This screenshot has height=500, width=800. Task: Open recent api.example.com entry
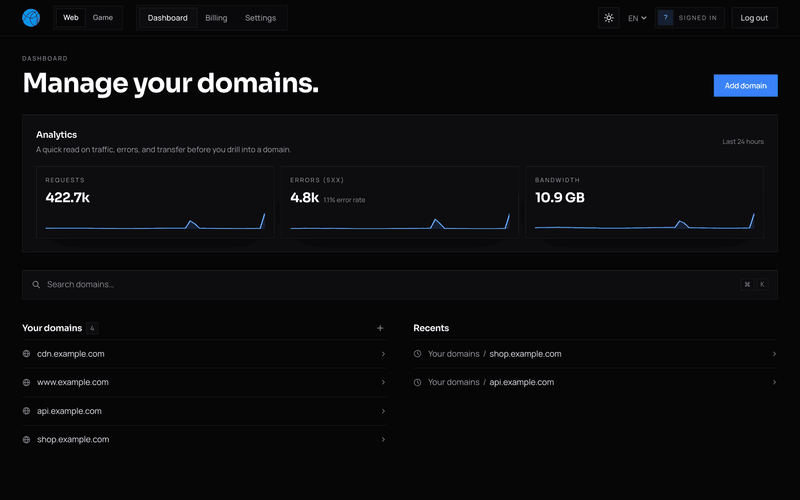click(595, 382)
